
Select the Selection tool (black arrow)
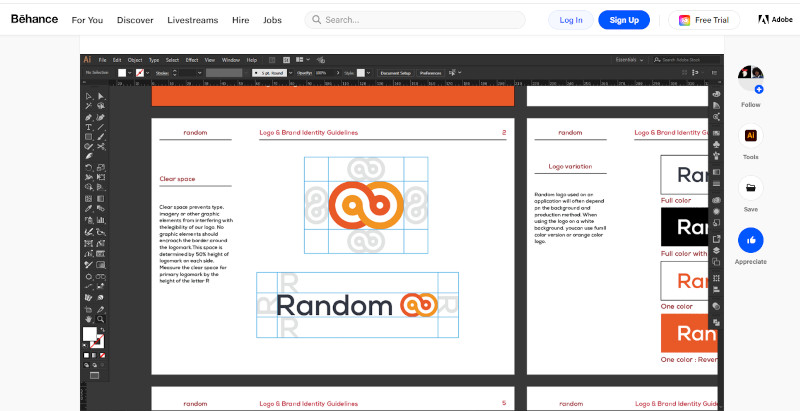click(x=89, y=96)
